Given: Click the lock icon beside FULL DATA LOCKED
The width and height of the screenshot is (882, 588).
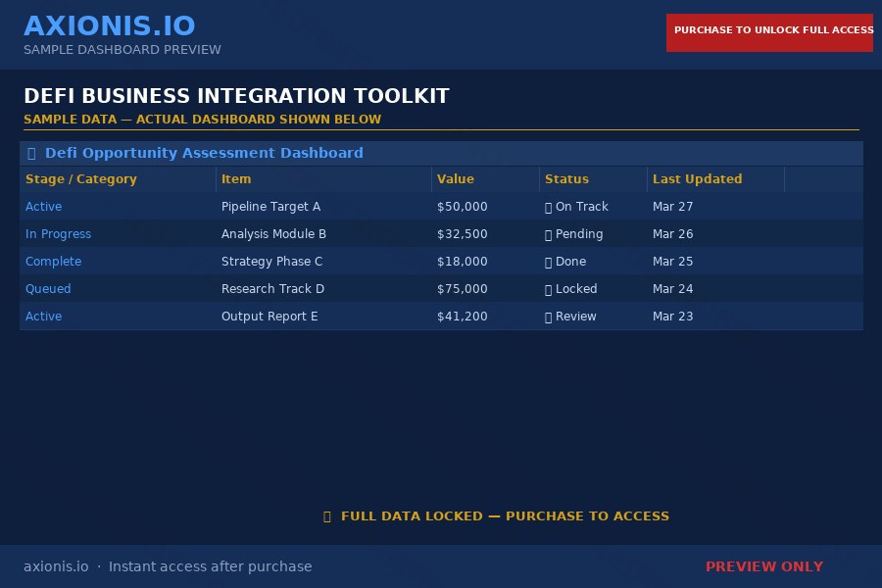Looking at the screenshot, I should pos(327,515).
